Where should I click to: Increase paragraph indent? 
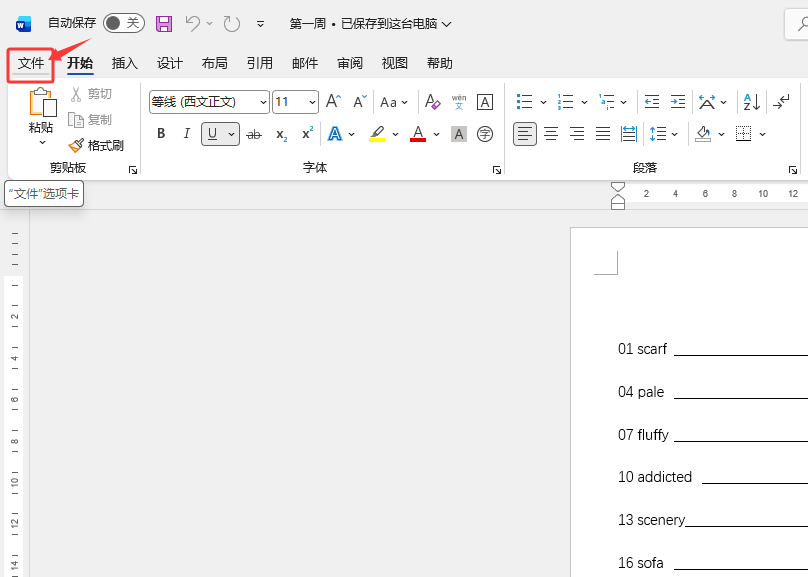point(678,102)
